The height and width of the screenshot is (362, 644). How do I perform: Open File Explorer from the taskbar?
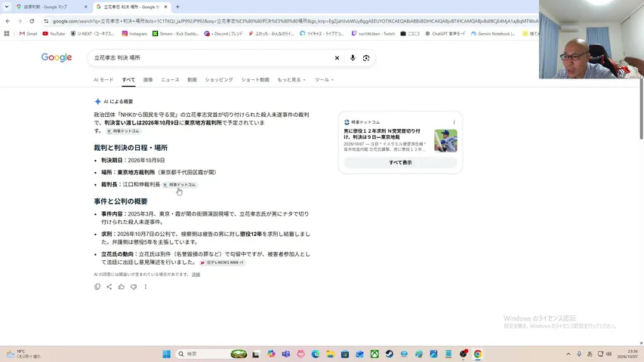coord(330,354)
